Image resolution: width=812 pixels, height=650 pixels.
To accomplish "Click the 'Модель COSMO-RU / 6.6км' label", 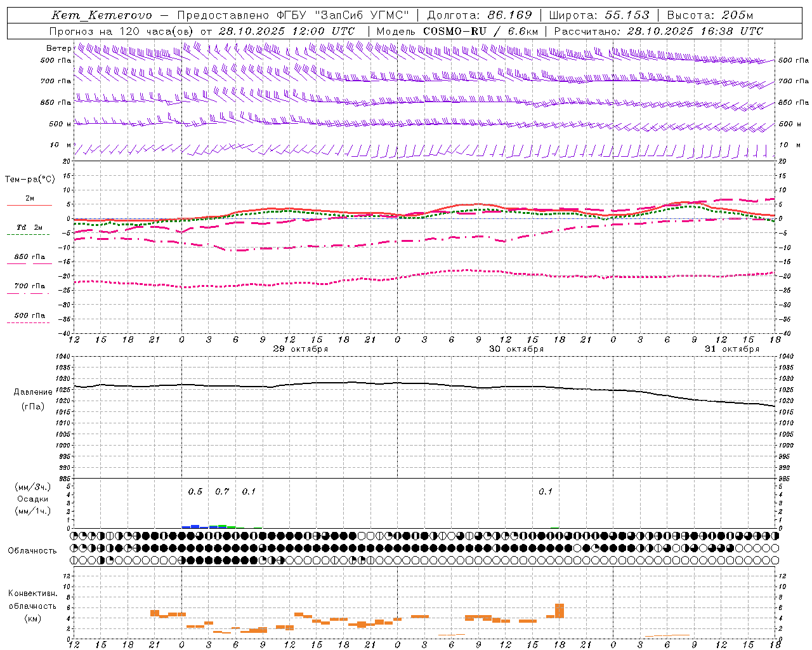I will coord(457,31).
